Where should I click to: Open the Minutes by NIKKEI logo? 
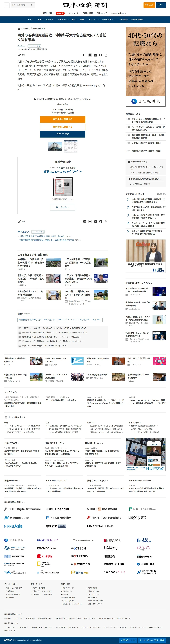pyautogui.click(x=17, y=517)
